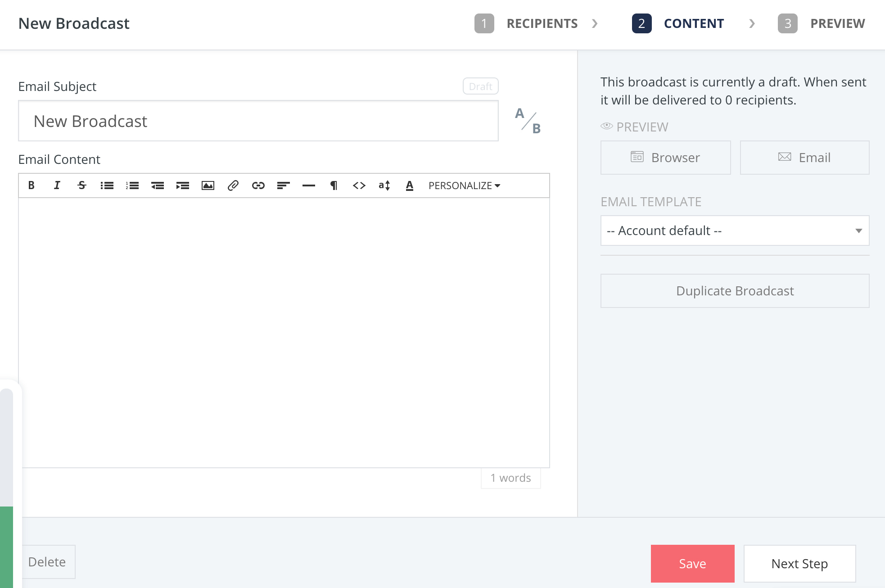Open the Email Template account default dropdown

(x=734, y=231)
